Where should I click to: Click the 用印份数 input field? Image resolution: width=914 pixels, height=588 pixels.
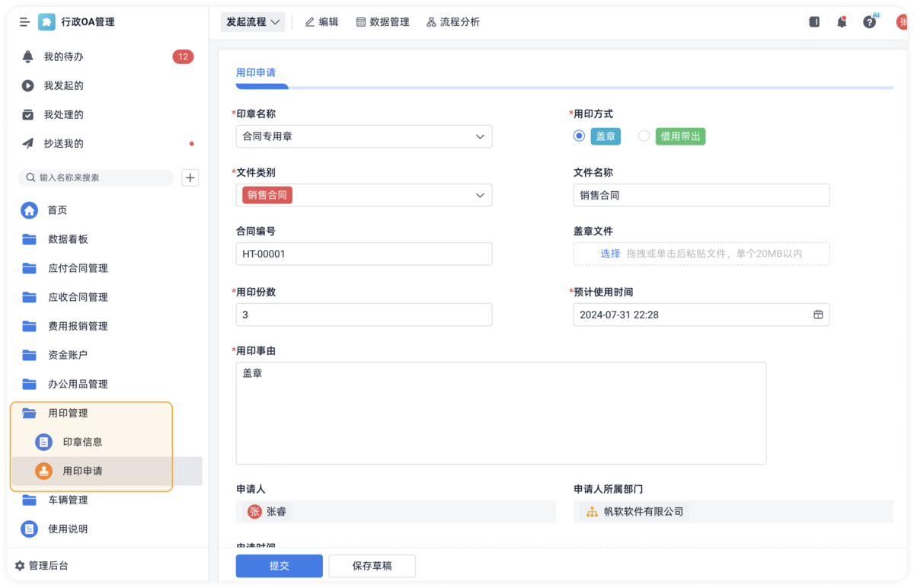click(x=364, y=315)
